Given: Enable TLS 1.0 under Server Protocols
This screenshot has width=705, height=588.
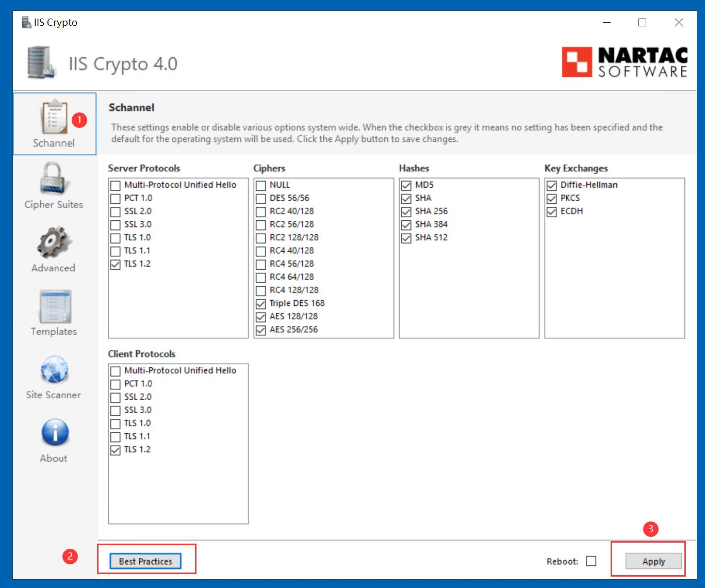Looking at the screenshot, I should [x=116, y=238].
